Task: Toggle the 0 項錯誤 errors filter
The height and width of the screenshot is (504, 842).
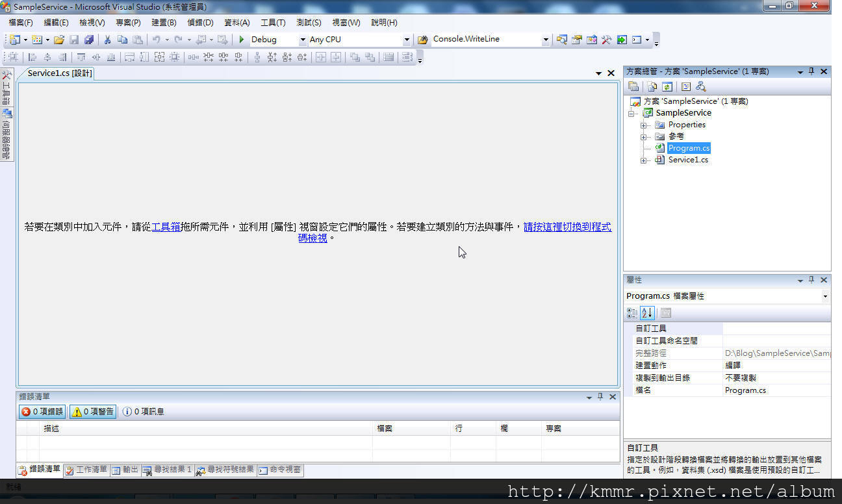Action: (x=42, y=411)
